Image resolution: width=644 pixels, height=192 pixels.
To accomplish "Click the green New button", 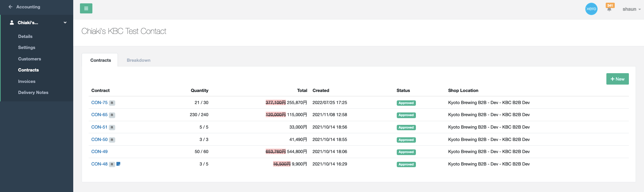I will [617, 79].
